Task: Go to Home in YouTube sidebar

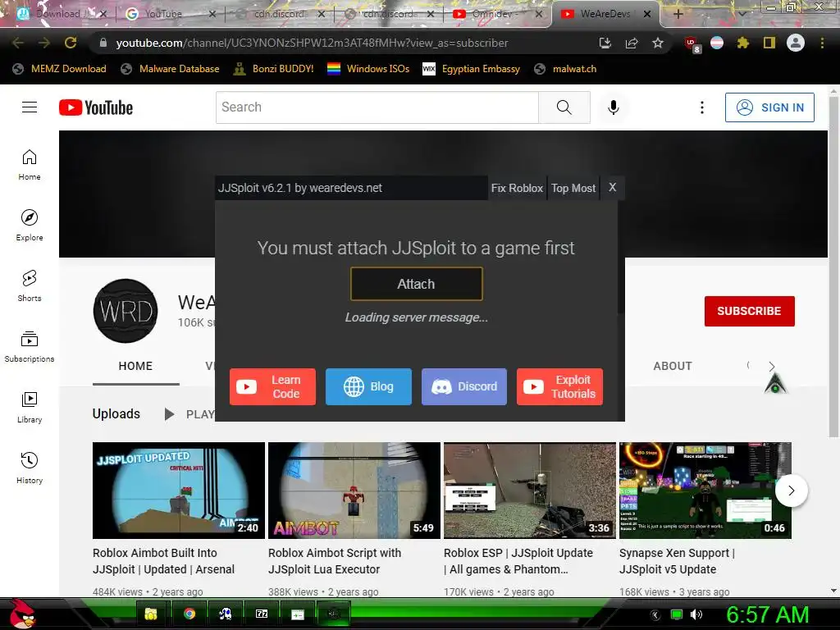Action: [x=30, y=165]
